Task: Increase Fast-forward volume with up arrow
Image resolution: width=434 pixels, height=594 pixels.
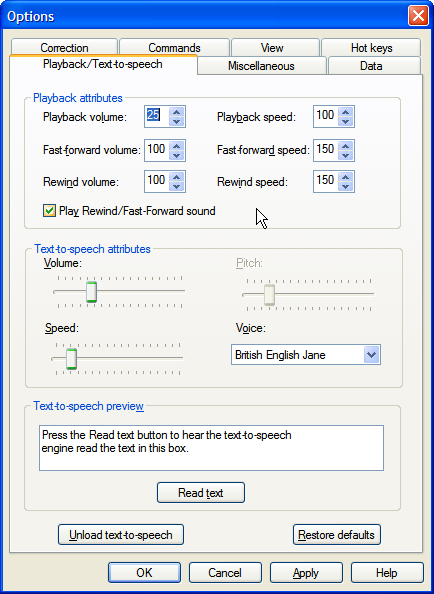Action: (x=176, y=145)
